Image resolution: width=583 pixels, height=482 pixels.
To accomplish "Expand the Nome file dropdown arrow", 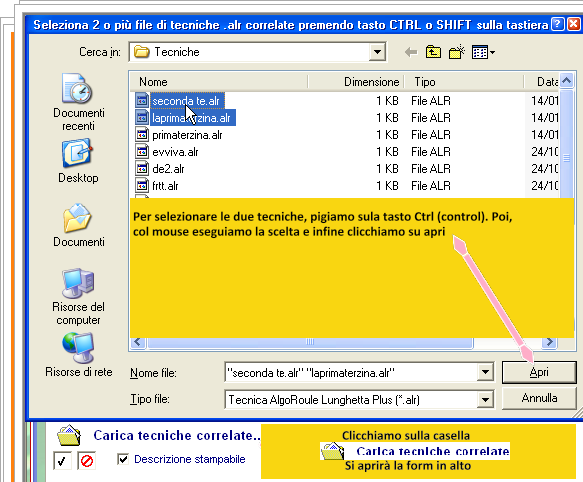I will pyautogui.click(x=485, y=372).
